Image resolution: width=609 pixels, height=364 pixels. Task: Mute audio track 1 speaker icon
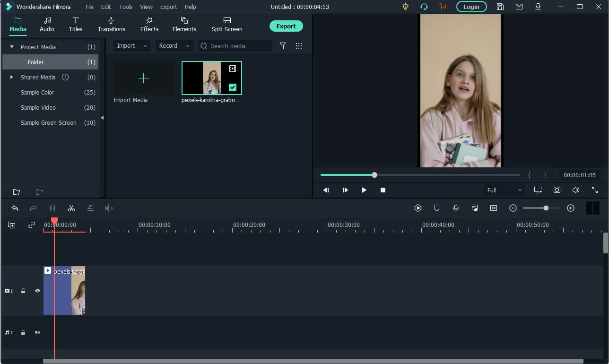point(37,332)
